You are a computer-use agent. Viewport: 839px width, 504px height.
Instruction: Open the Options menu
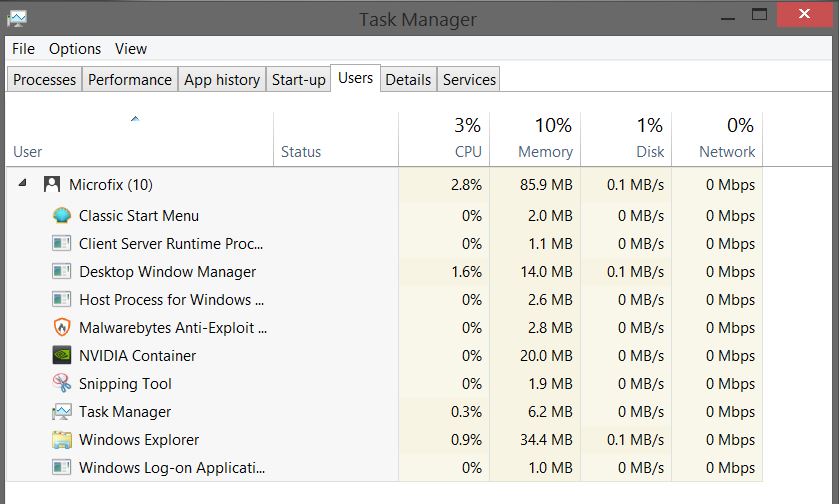tap(75, 49)
